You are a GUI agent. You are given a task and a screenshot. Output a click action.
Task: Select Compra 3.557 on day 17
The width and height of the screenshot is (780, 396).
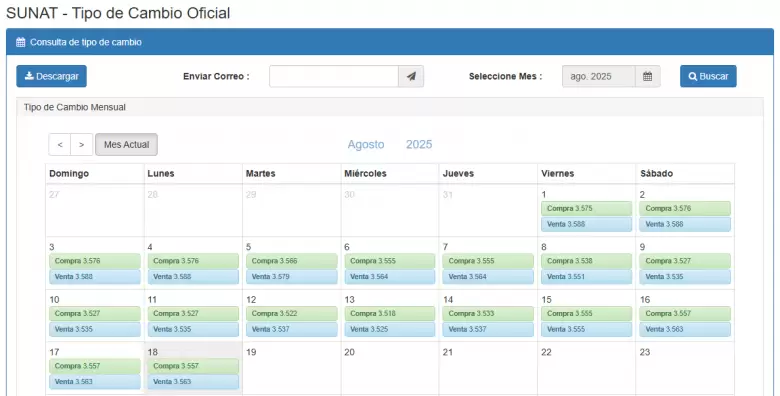click(95, 366)
